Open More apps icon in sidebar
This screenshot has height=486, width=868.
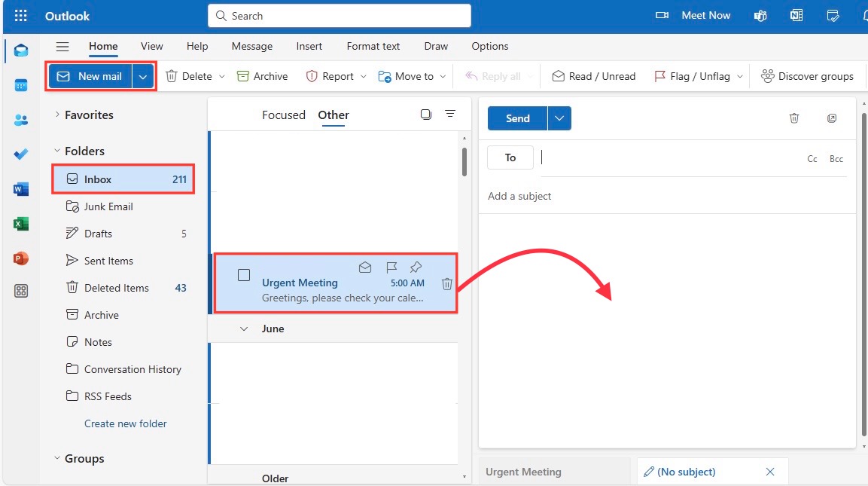[21, 291]
